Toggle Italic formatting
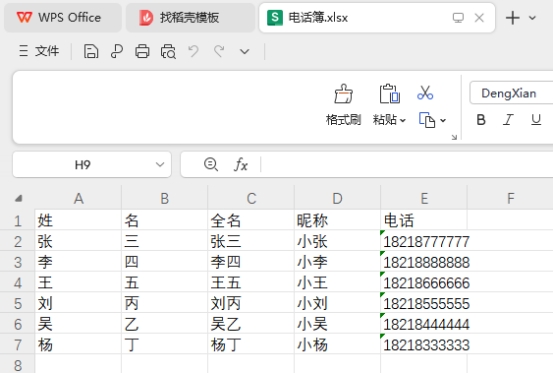This screenshot has width=554, height=373. (508, 120)
